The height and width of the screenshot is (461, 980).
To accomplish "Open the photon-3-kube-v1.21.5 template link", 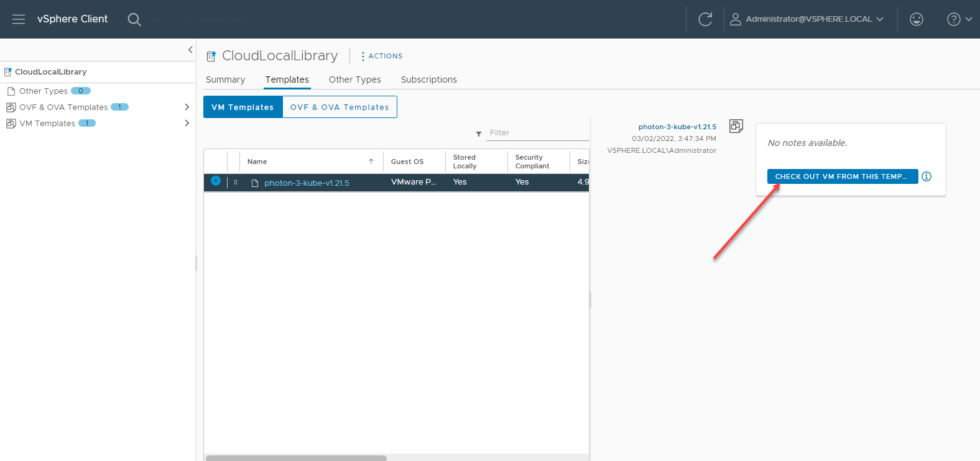I will [307, 183].
